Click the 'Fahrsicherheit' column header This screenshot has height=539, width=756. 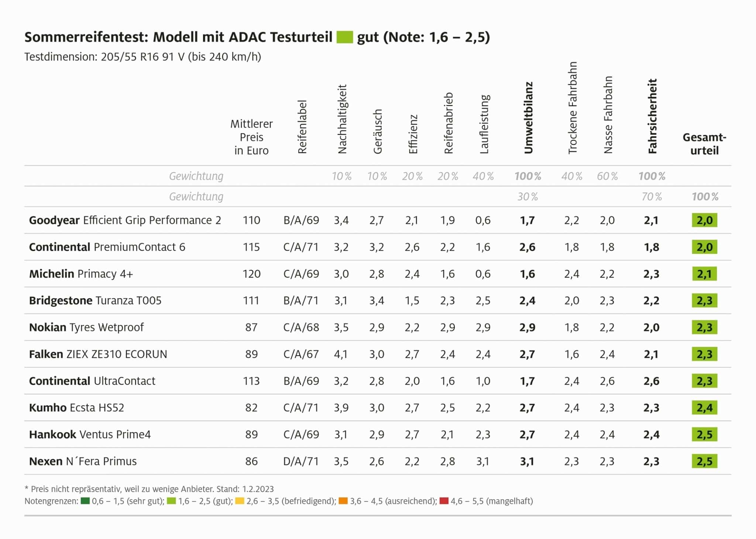(x=652, y=116)
